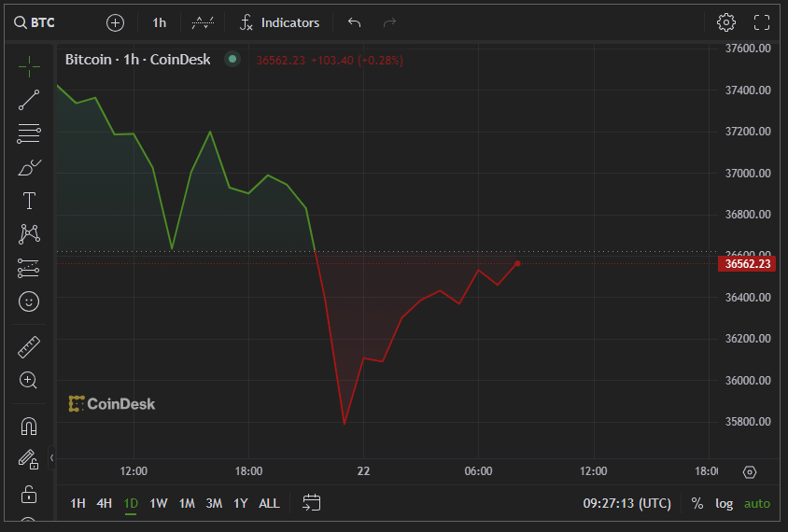This screenshot has height=532, width=788.
Task: Click the green market status dot
Action: [x=232, y=60]
